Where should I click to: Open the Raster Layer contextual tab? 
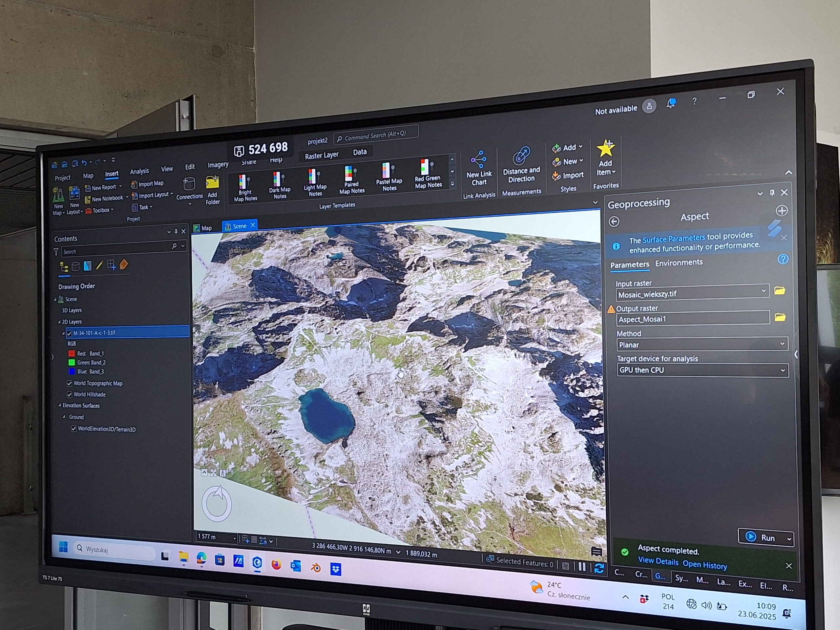click(x=321, y=155)
